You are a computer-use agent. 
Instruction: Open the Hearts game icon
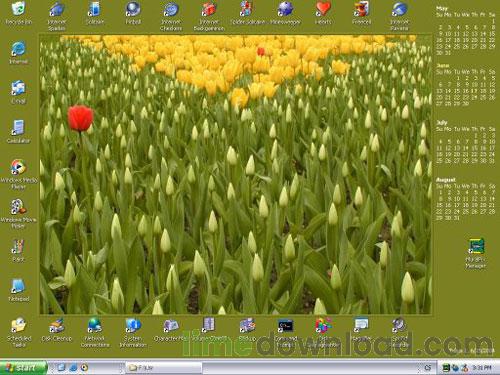[323, 13]
